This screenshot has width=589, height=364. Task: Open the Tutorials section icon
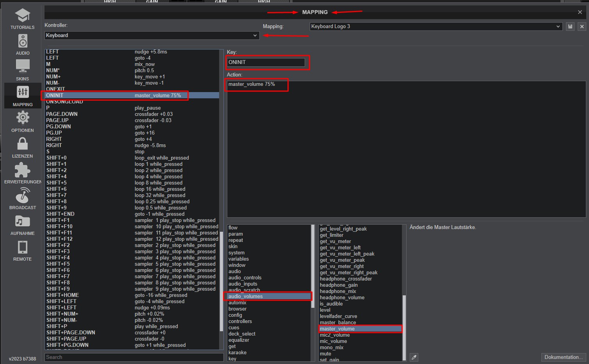[22, 16]
